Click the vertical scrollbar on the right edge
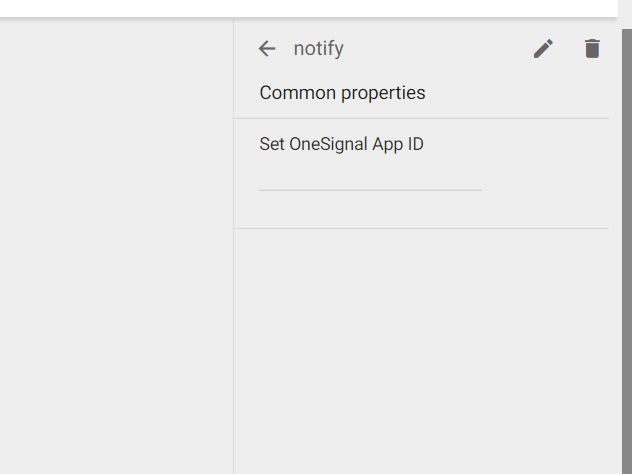The height and width of the screenshot is (474, 632). point(627,250)
